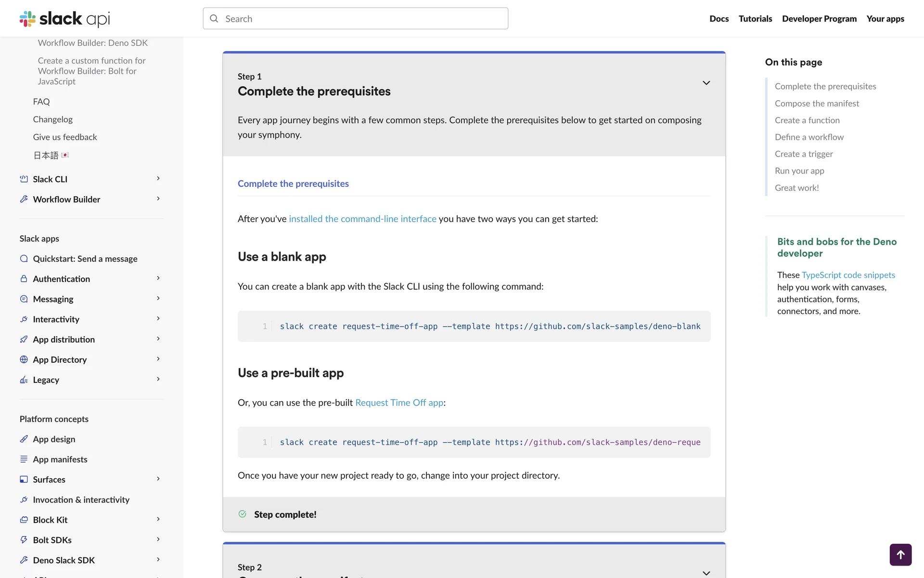Click the Messaging chat bubble icon

coord(24,299)
